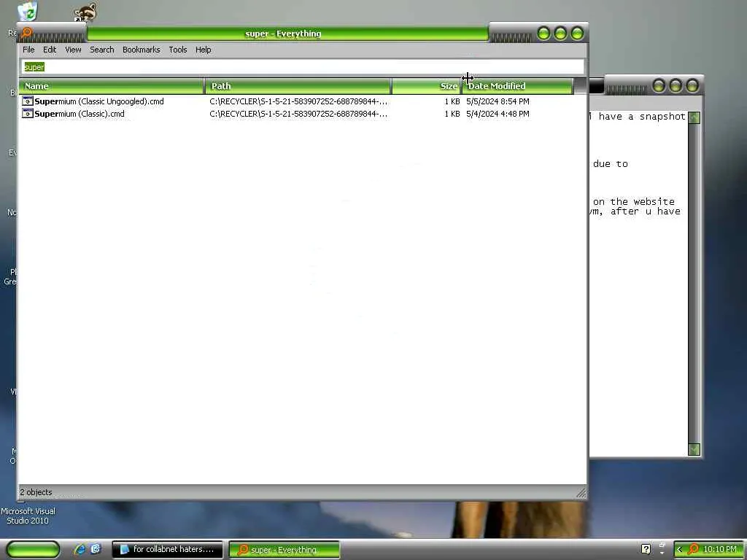Select 'Supermium (Classic Ungoogled).cmd' file name
This screenshot has height=560, width=747.
coord(99,101)
